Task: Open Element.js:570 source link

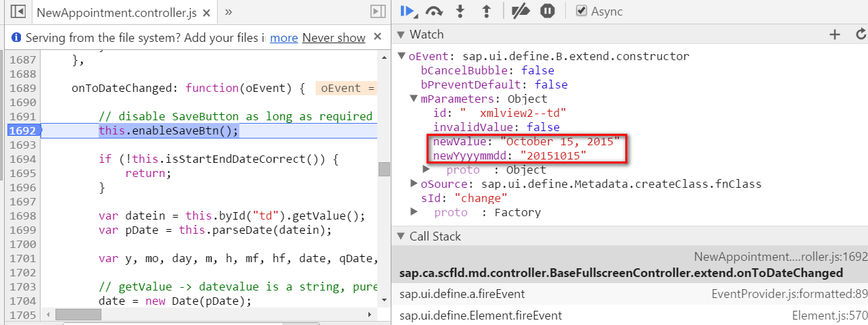Action: pos(829,316)
